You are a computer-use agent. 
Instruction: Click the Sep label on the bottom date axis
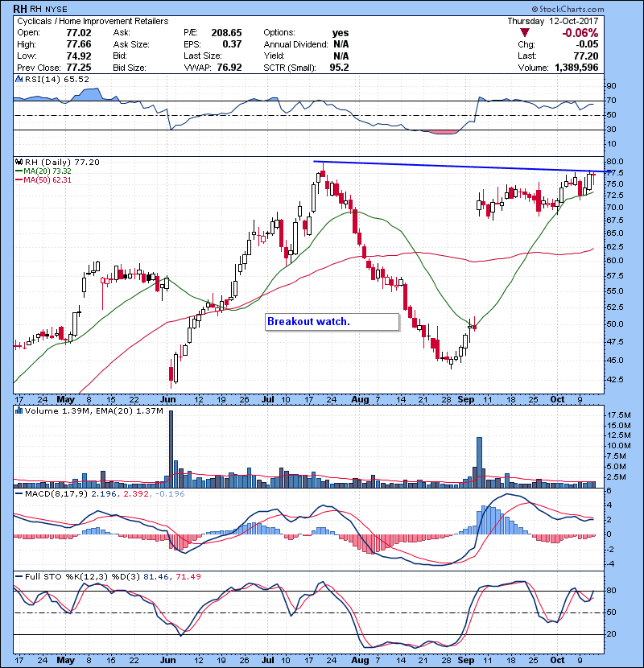point(466,657)
